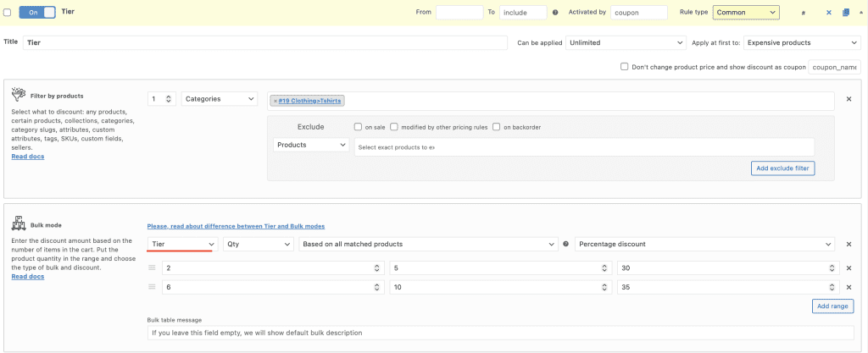
Task: Click the help icon next to include field
Action: [x=555, y=13]
